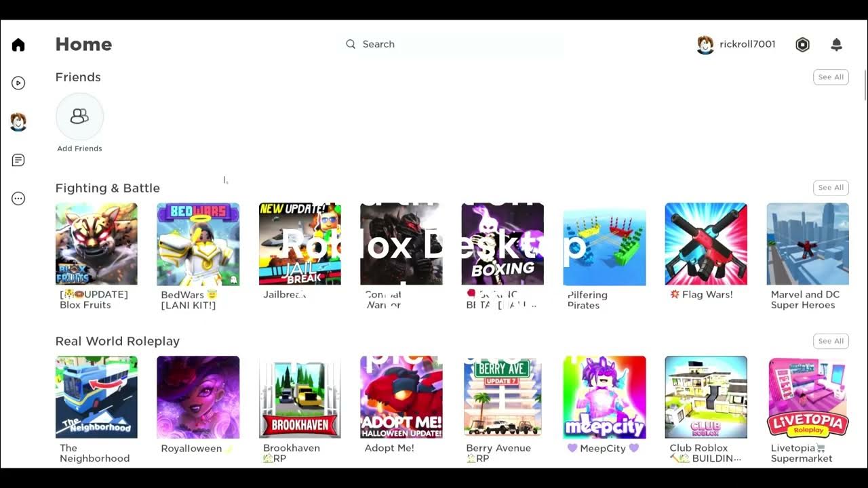Click the Pilfering Pirates title text
Image resolution: width=868 pixels, height=488 pixels.
click(587, 300)
